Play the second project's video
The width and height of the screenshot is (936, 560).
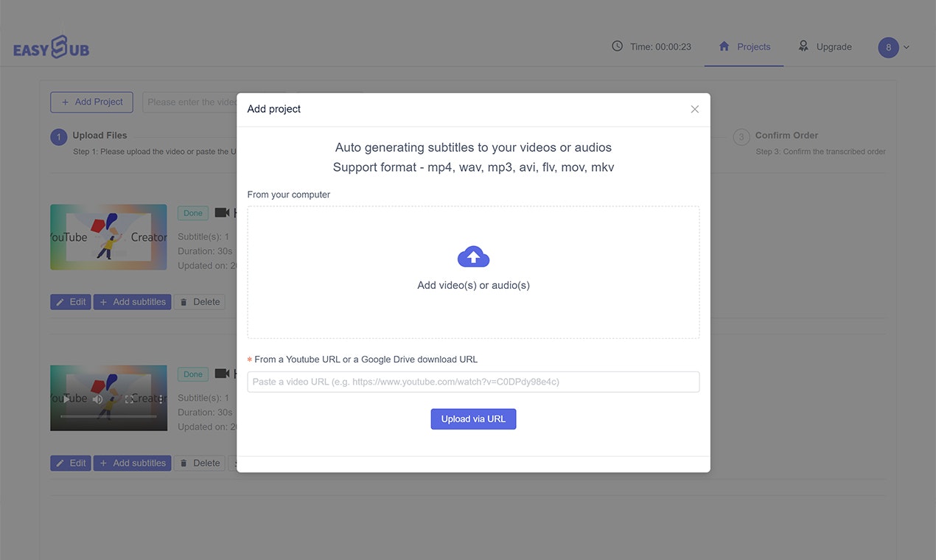tap(66, 399)
